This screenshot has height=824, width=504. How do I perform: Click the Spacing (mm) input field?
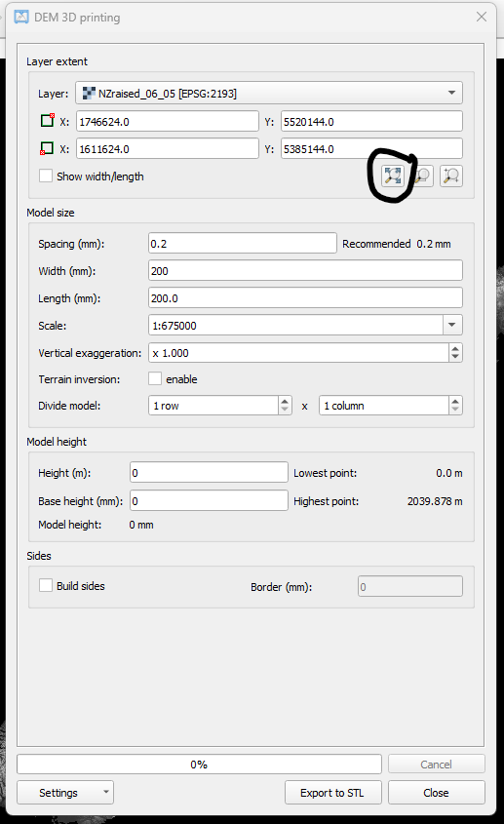243,244
